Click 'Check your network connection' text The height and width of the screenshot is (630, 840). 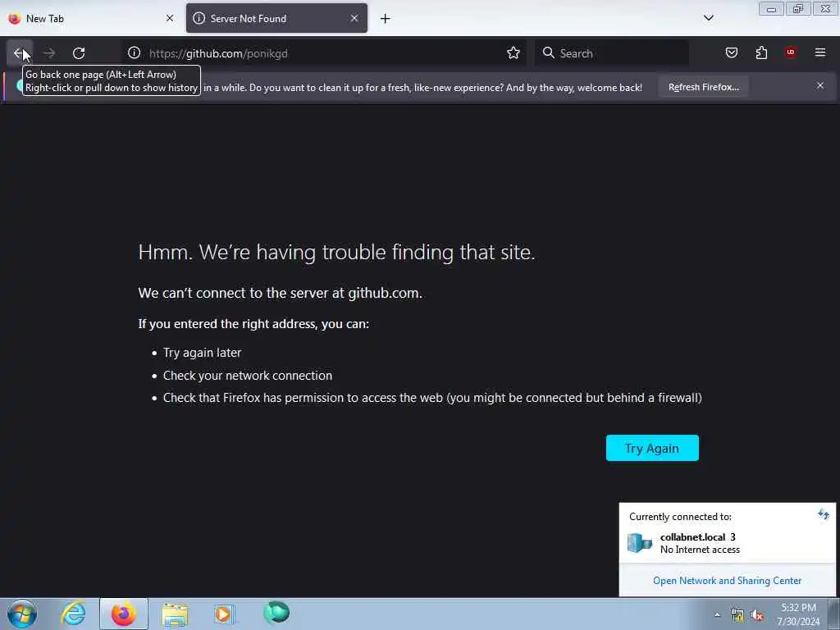[x=248, y=376]
